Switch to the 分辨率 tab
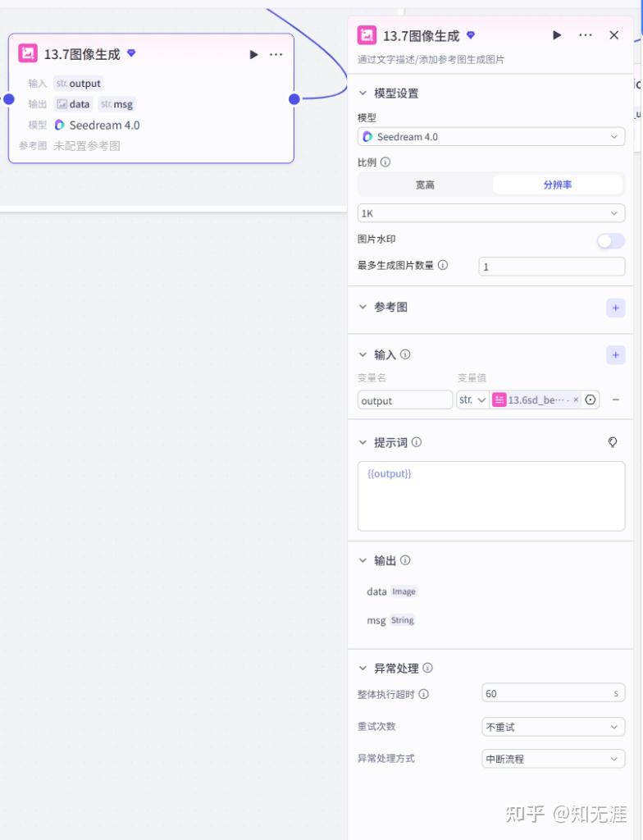The image size is (643, 840). tap(557, 185)
